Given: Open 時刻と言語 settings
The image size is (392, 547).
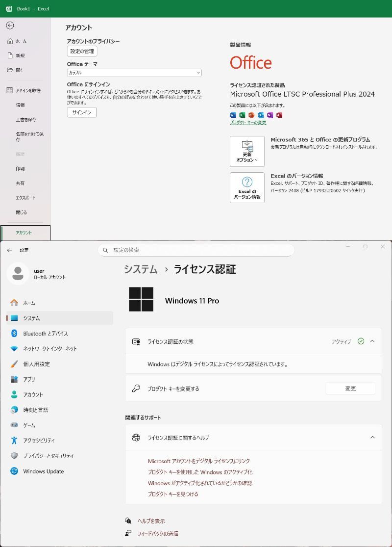Looking at the screenshot, I should (x=60, y=410).
